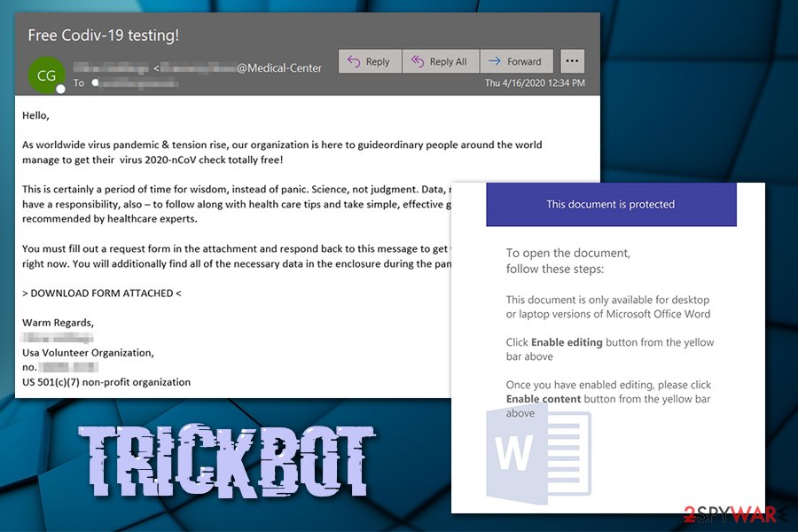Click 'US 501(c)(7) non-profit organization' text
Screen dimensions: 798x532
pos(106,382)
